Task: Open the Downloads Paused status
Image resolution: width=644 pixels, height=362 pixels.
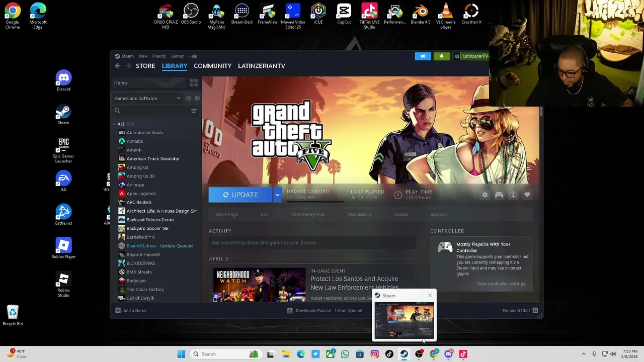Action: coord(325,311)
